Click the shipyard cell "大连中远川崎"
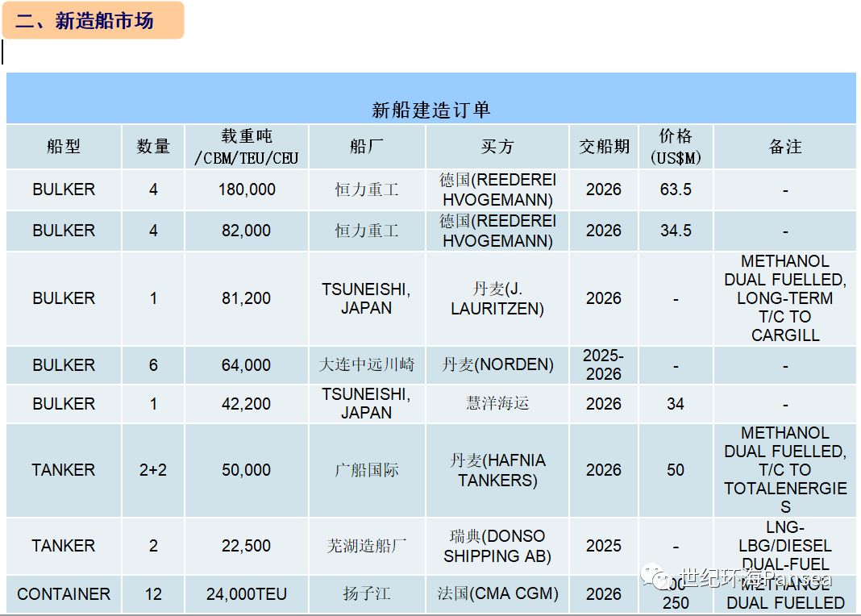 (x=367, y=365)
